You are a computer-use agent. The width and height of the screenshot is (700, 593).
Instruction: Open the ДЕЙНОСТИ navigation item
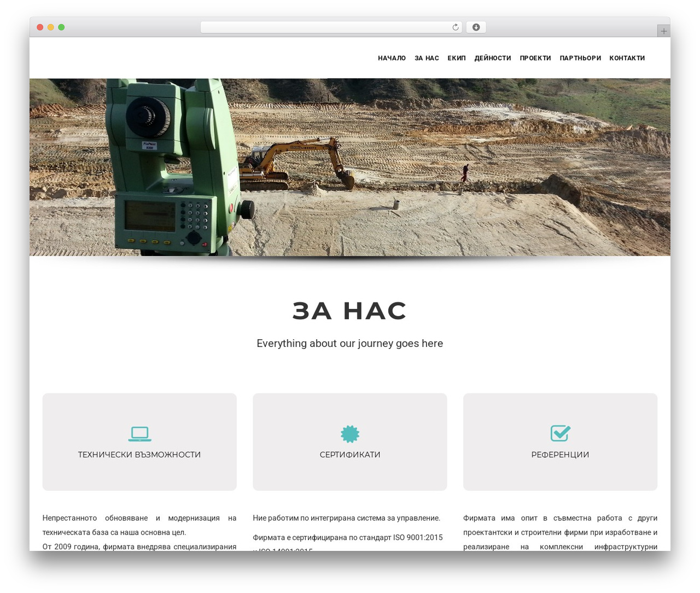(493, 58)
